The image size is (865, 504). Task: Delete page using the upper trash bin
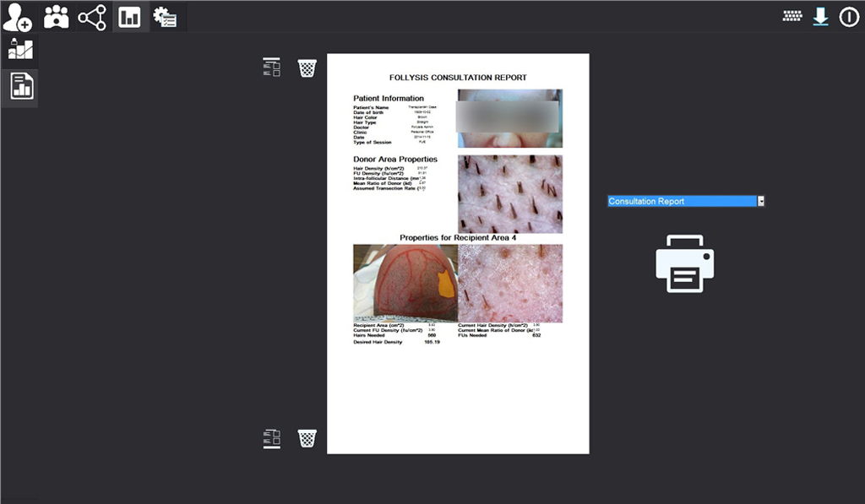point(307,68)
